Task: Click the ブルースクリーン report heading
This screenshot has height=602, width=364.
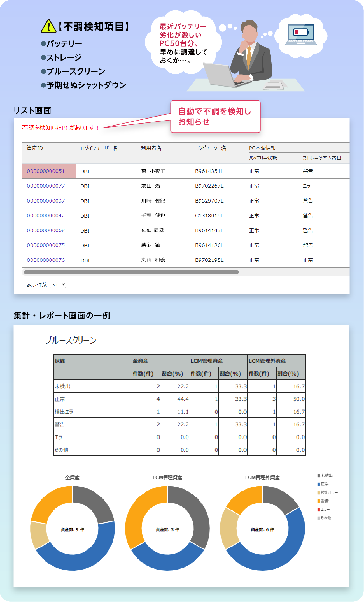Action: click(x=71, y=340)
